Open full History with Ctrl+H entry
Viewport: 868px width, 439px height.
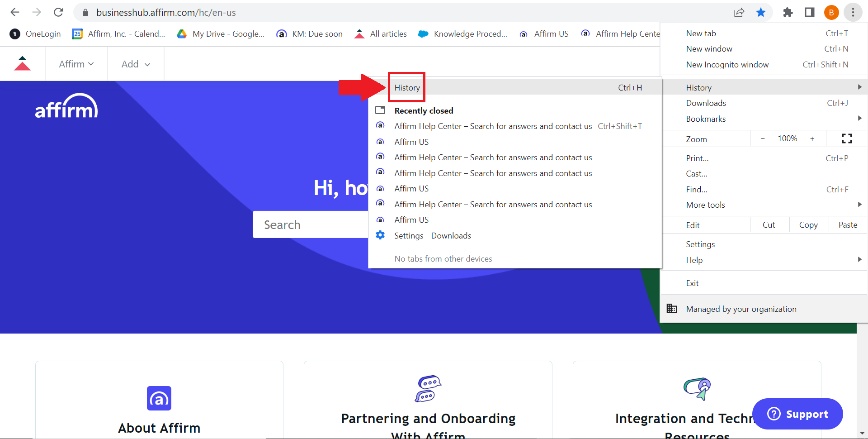[515, 87]
